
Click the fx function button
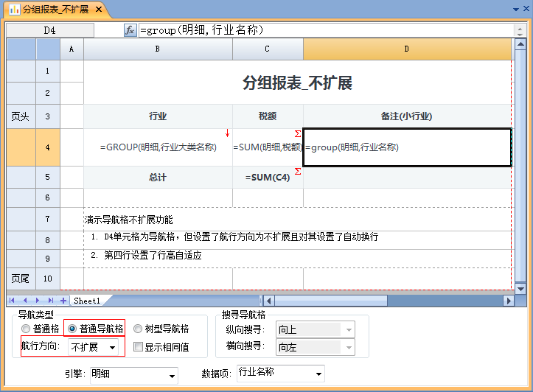pos(130,30)
